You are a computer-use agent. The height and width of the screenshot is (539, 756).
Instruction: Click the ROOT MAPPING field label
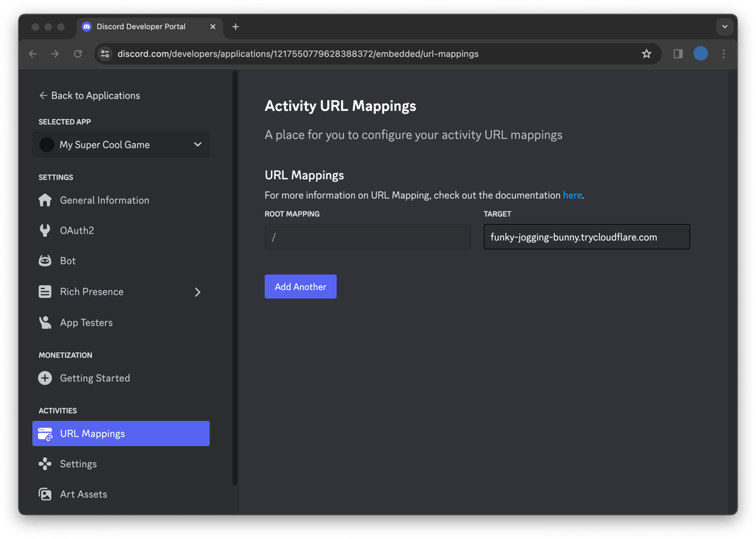coord(292,214)
